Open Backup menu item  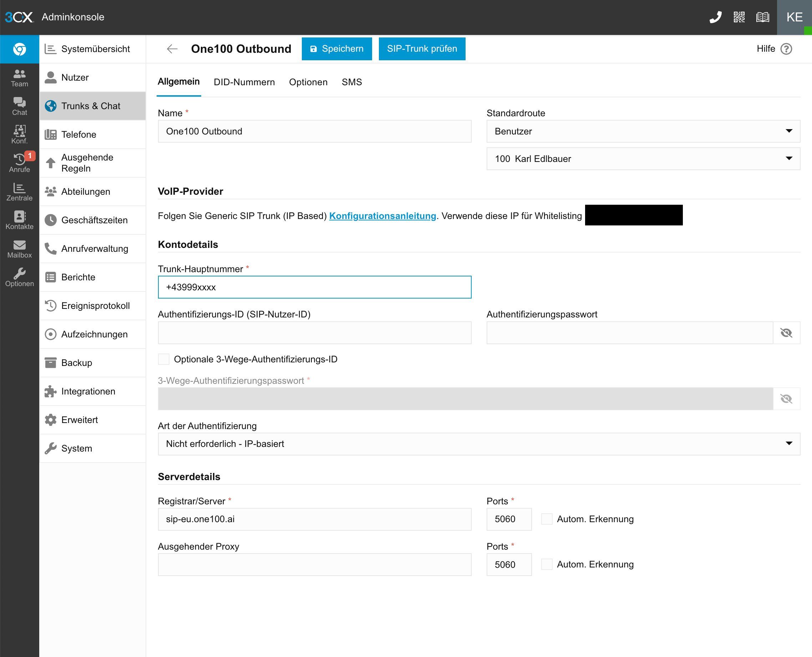point(93,362)
